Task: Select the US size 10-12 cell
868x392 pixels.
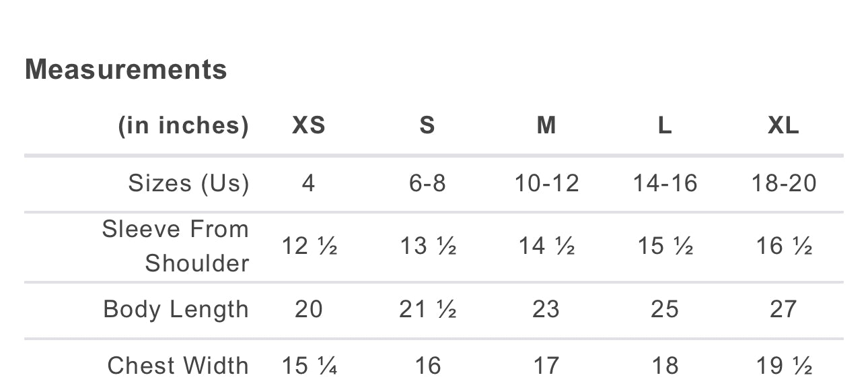Action: pos(546,183)
